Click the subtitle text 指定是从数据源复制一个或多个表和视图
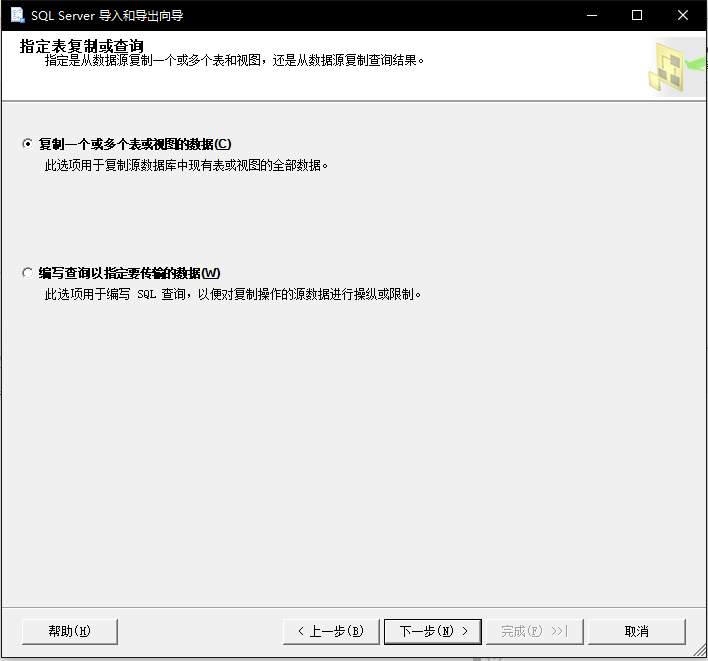Screen dimensions: 708x661 pos(153,60)
